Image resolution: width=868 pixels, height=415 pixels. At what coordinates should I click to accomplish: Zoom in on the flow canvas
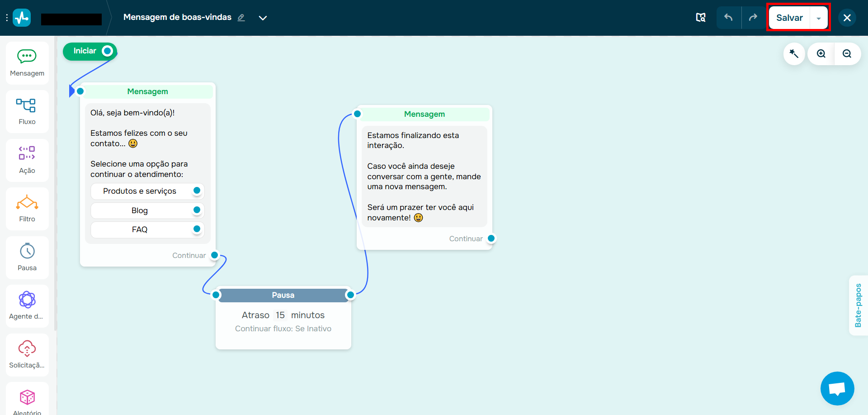pos(821,53)
